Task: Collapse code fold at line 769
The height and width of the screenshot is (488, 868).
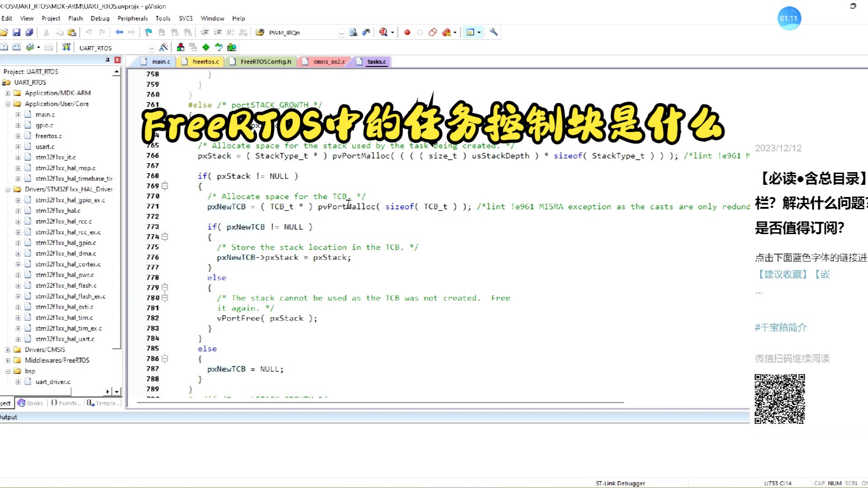Action: pyautogui.click(x=165, y=186)
